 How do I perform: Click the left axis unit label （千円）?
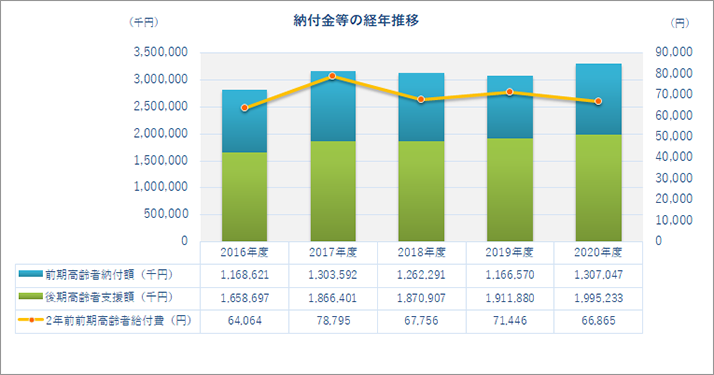click(144, 22)
